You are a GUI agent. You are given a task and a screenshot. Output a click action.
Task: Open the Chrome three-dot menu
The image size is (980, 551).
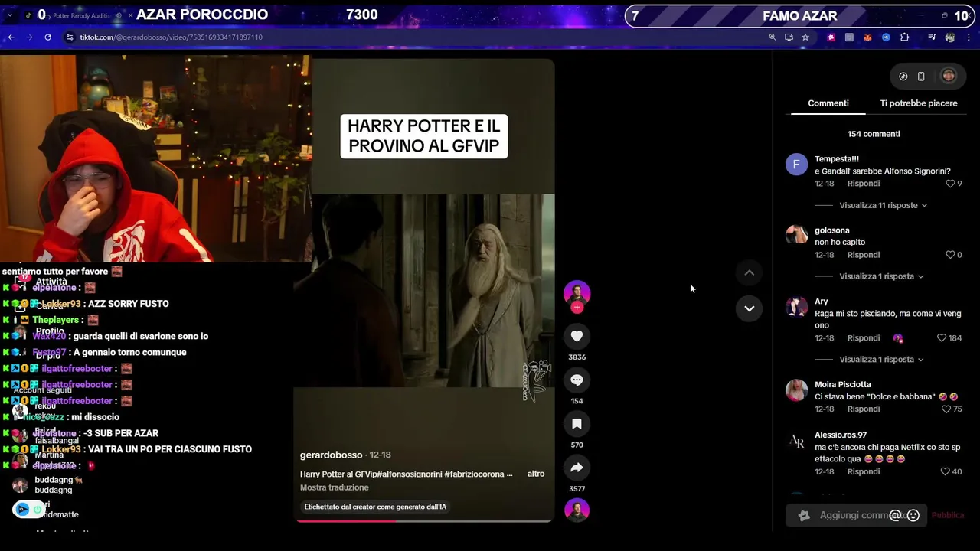(x=969, y=37)
